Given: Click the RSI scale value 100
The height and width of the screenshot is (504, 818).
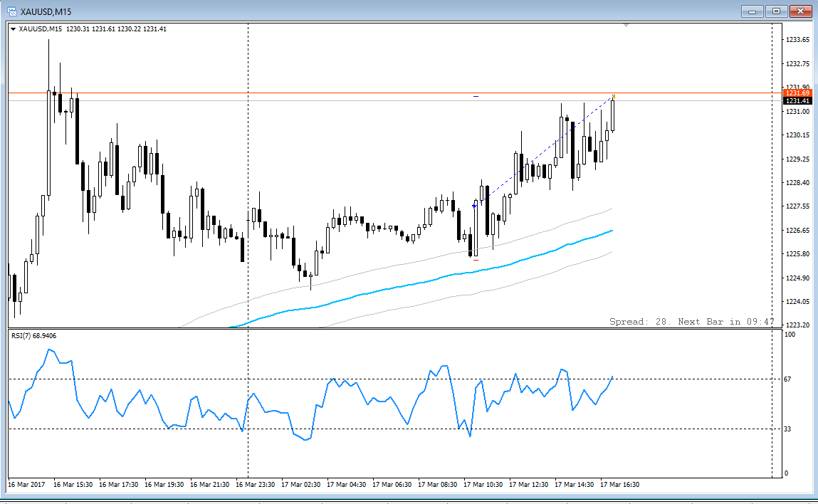Looking at the screenshot, I should pos(790,335).
